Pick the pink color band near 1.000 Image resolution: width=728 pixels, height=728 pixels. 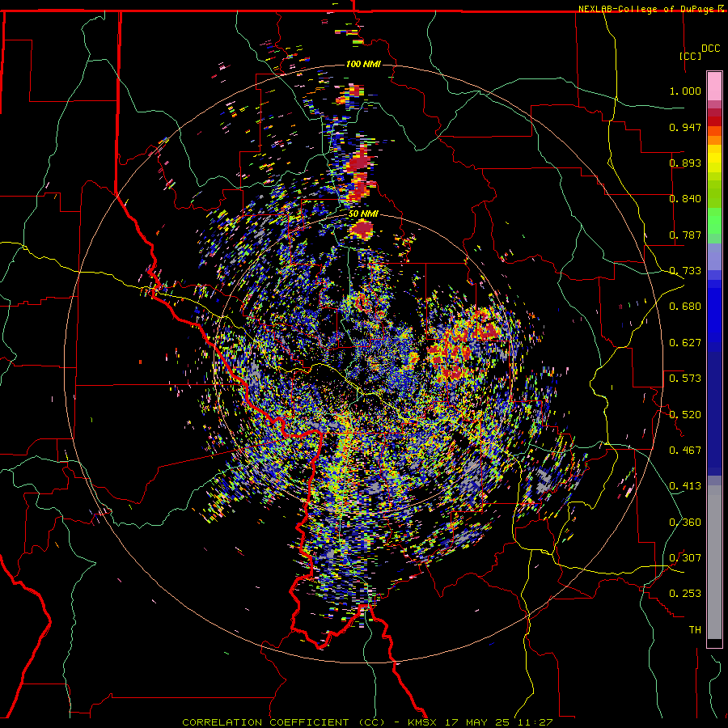coord(714,87)
